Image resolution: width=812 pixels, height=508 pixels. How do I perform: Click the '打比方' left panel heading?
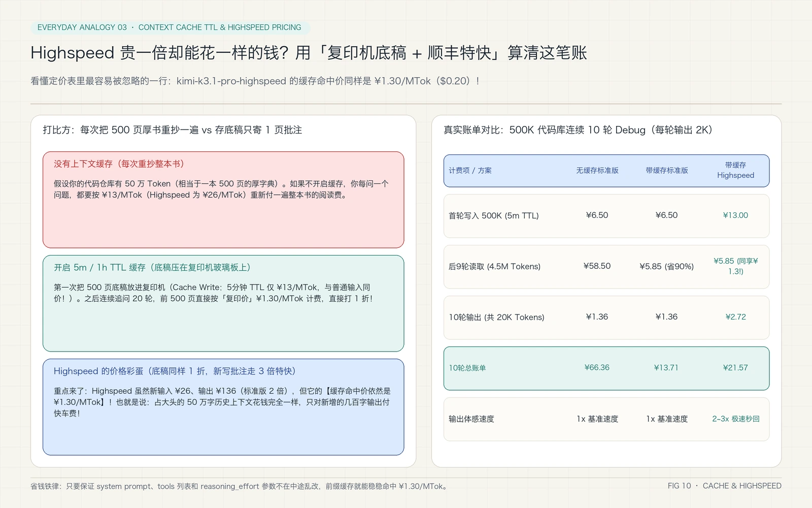(172, 130)
